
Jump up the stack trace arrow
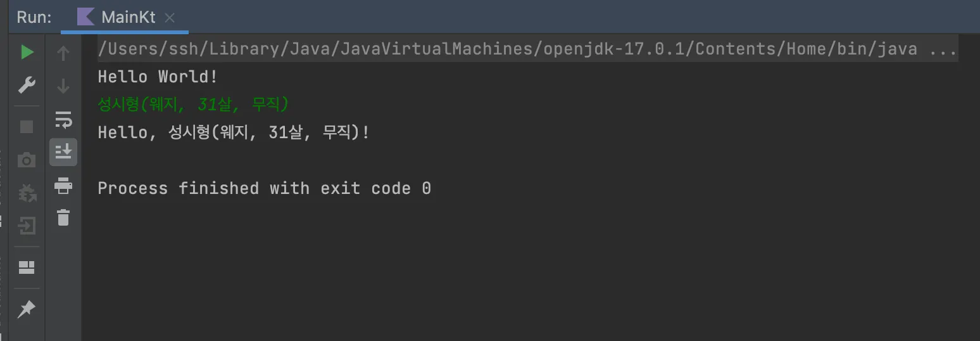click(63, 53)
